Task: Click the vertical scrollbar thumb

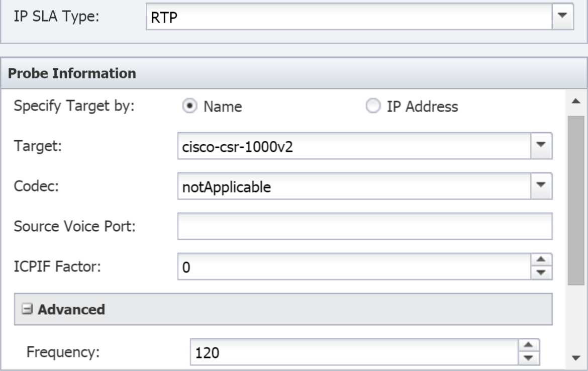Action: [x=576, y=200]
